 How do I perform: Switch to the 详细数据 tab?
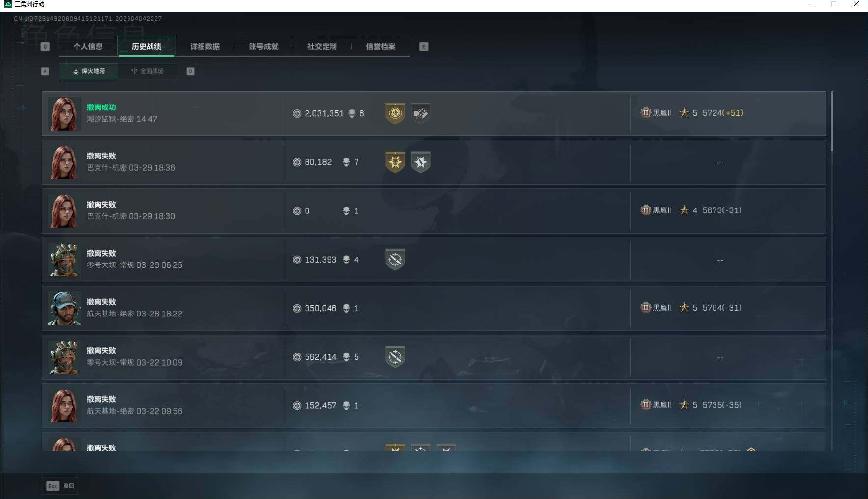205,47
